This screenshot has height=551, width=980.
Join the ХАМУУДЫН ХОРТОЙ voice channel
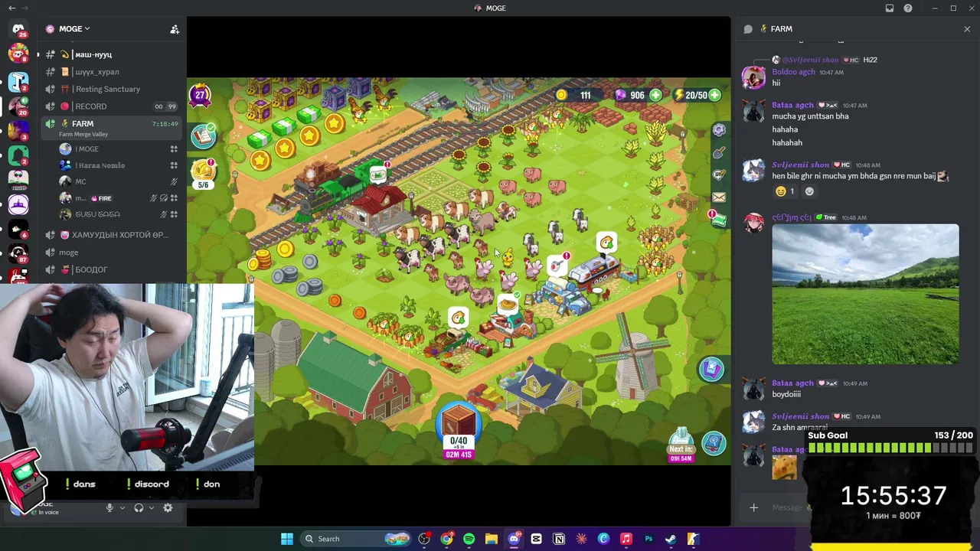[112, 235]
